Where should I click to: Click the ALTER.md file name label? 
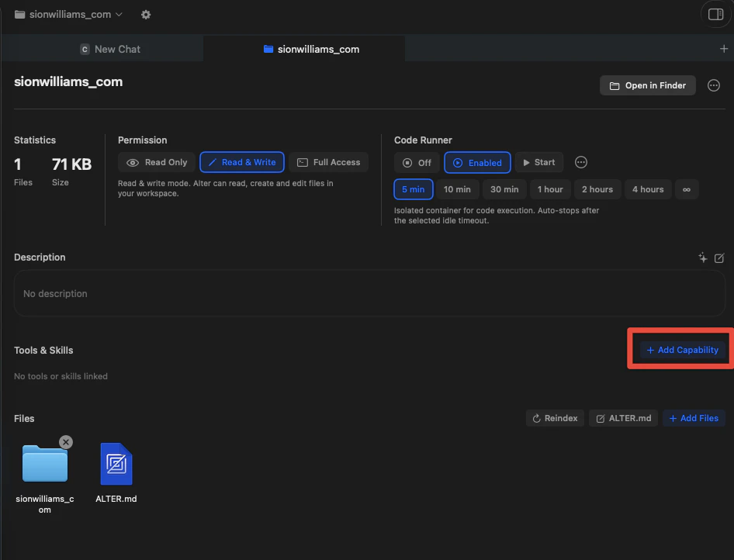[116, 499]
